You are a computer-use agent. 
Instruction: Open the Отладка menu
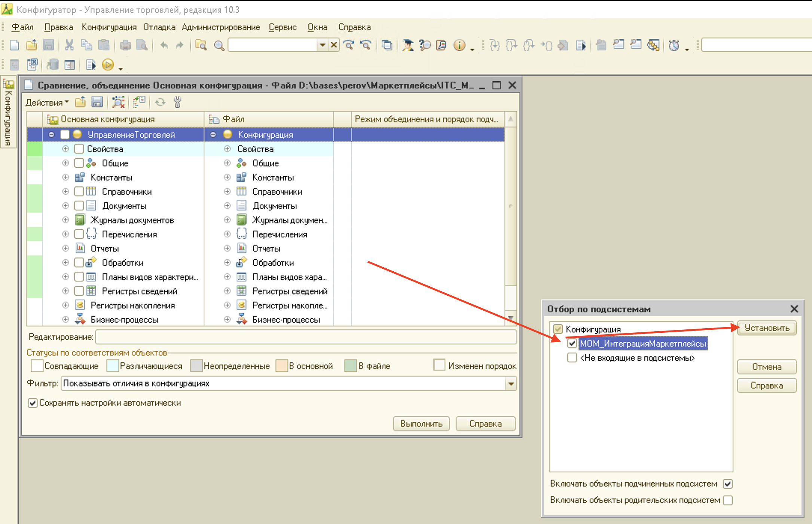click(x=159, y=27)
